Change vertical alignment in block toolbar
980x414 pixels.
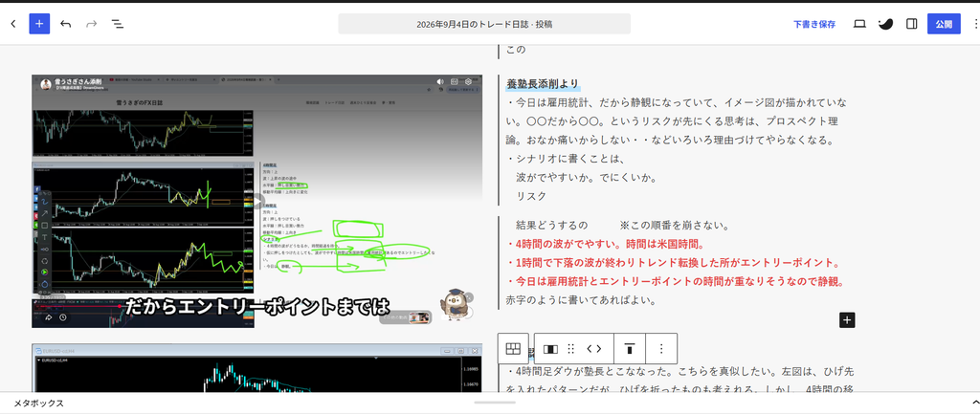click(630, 349)
